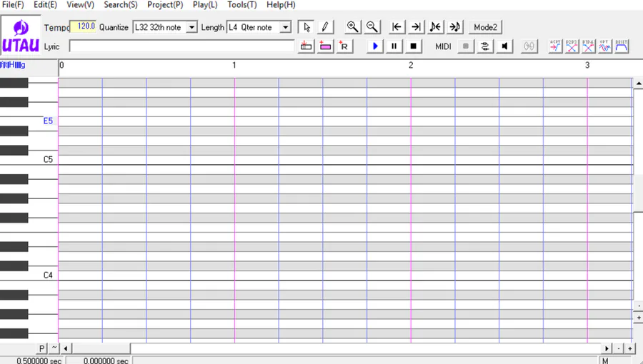Click the tilde (~) button at bottom
Viewport: 643px width, 364px height.
pyautogui.click(x=54, y=348)
